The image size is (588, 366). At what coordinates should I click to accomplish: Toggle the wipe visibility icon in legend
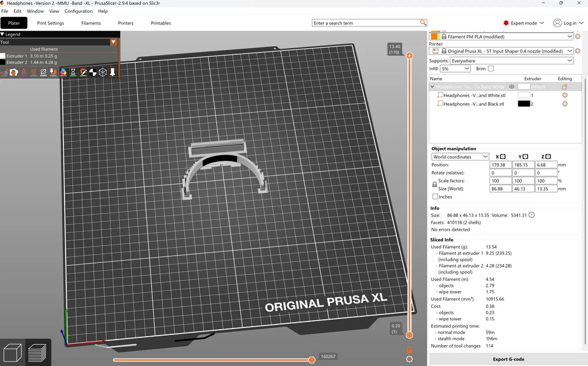point(14,72)
